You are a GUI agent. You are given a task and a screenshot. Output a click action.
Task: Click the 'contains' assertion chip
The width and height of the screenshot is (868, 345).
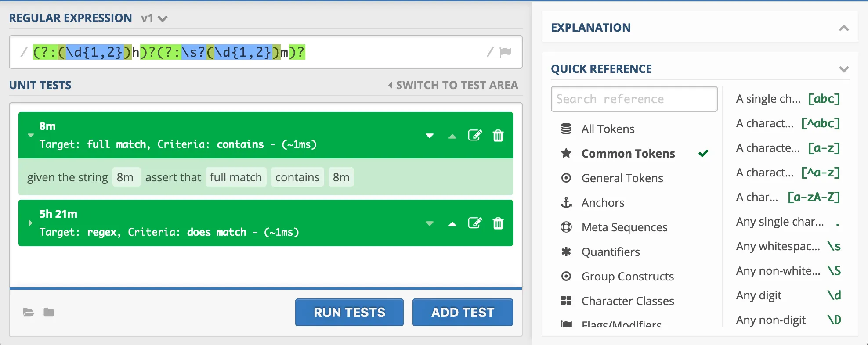[297, 177]
